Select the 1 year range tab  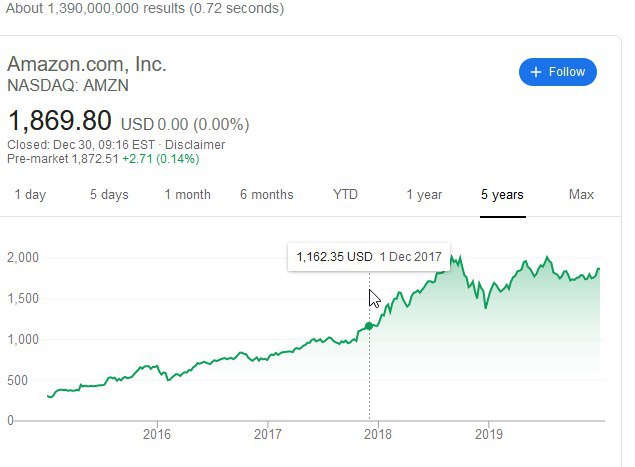pos(424,194)
